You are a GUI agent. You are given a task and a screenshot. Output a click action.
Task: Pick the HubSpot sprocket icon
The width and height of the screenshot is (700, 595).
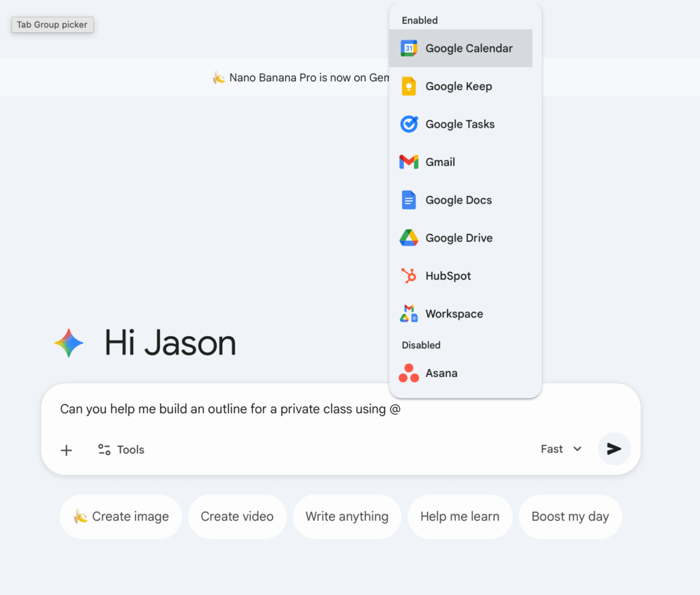tap(409, 276)
